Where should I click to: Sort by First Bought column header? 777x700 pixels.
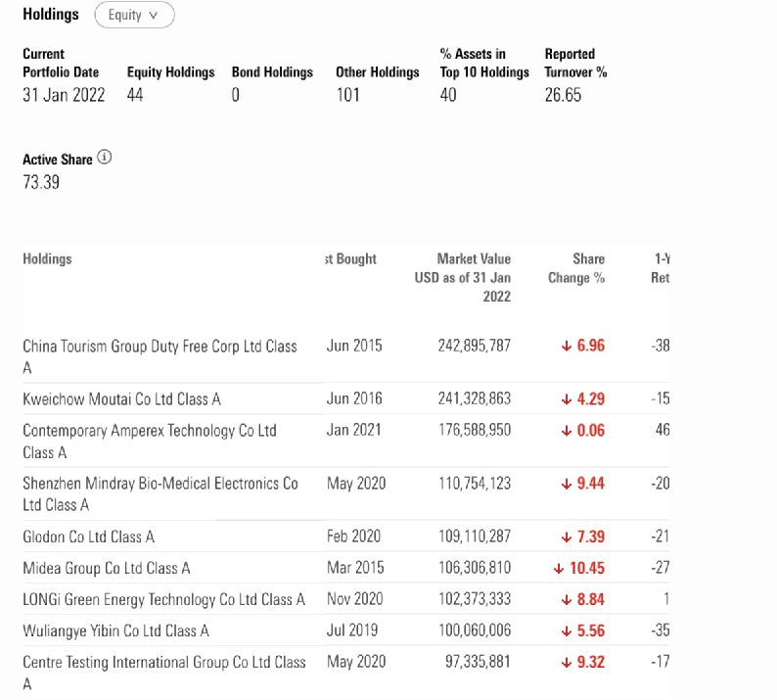click(x=350, y=259)
